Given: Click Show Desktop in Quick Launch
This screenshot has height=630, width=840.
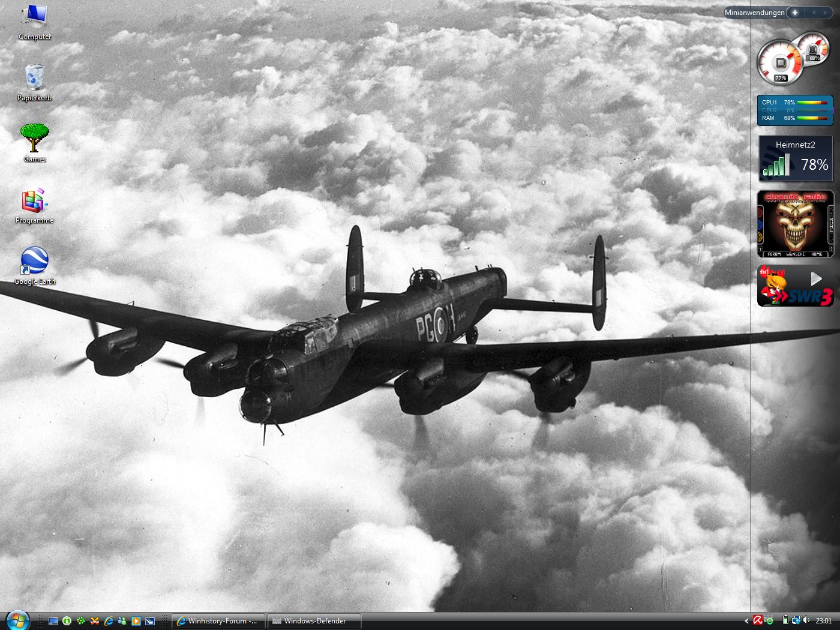Looking at the screenshot, I should (53, 621).
